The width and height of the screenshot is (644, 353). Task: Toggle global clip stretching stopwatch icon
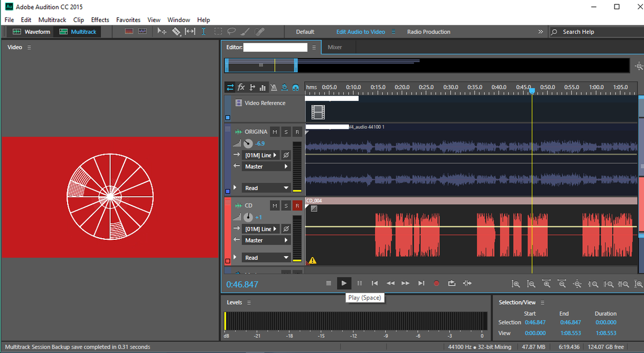[x=285, y=87]
